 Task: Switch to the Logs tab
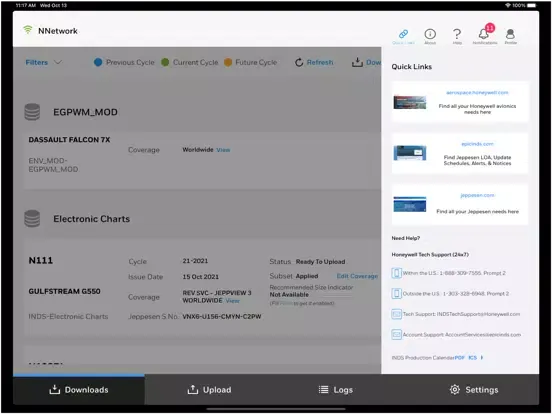336,390
